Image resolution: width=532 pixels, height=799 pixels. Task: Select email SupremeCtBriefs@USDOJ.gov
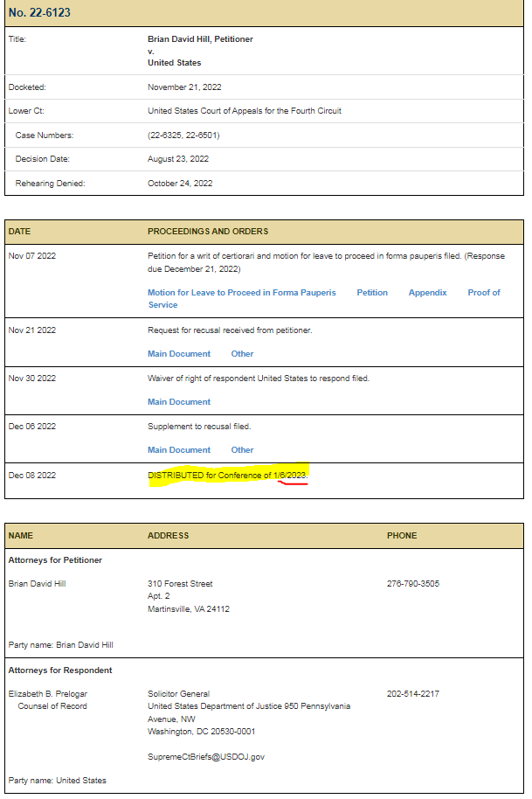(205, 757)
